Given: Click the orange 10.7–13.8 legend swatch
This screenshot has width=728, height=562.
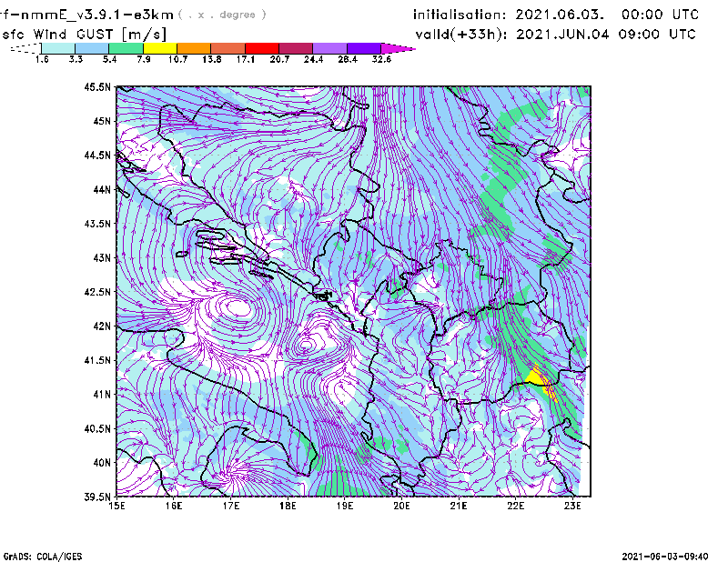Looking at the screenshot, I should 194,48.
